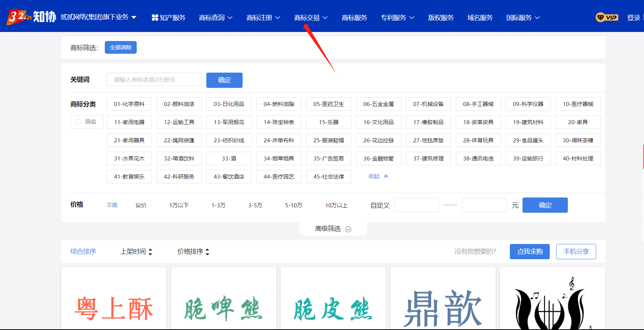Select category 35-广告贸易

(329, 158)
